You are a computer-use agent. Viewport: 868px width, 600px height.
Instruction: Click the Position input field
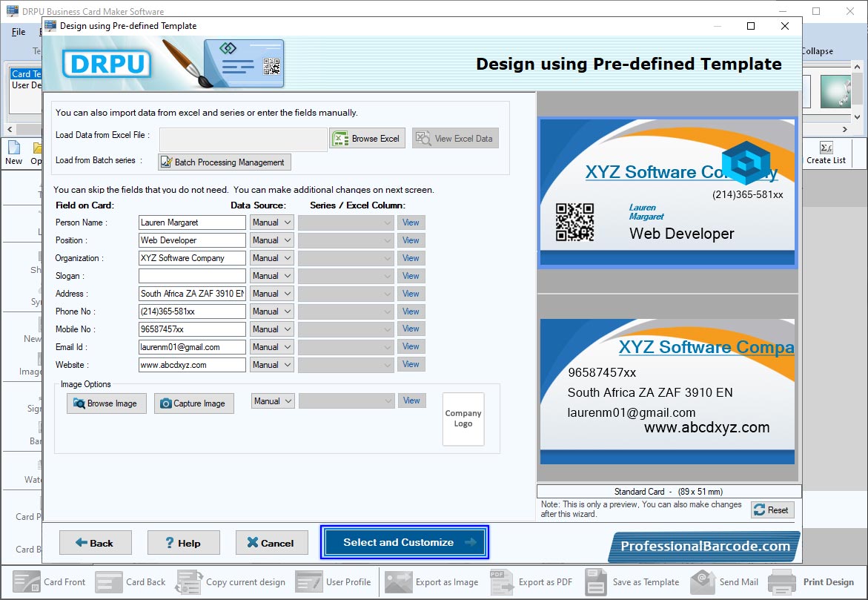(x=192, y=240)
